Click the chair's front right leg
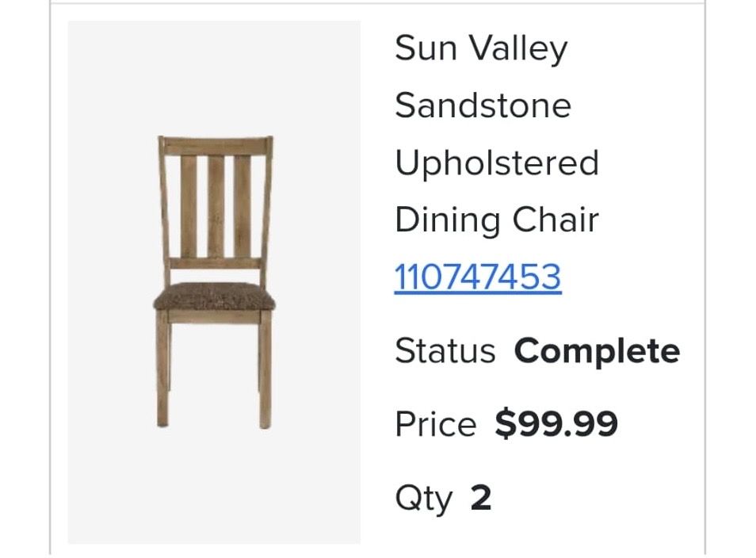Viewport: 756px width, 558px height. click(265, 369)
